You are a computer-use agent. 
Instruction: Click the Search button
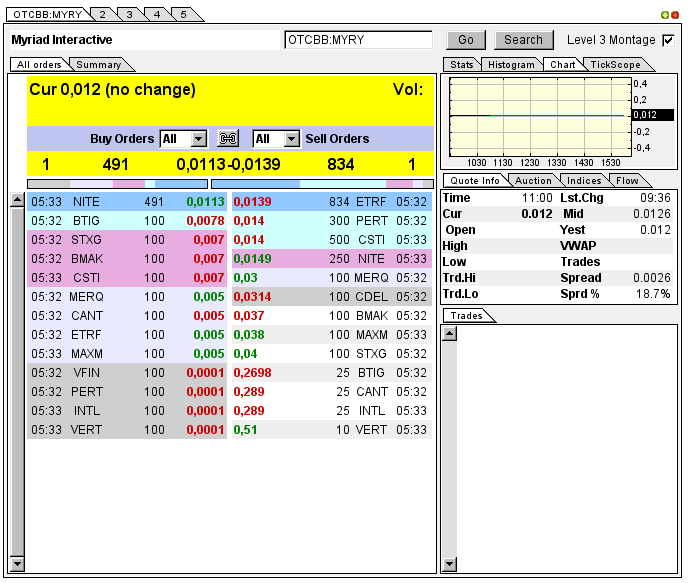point(523,40)
